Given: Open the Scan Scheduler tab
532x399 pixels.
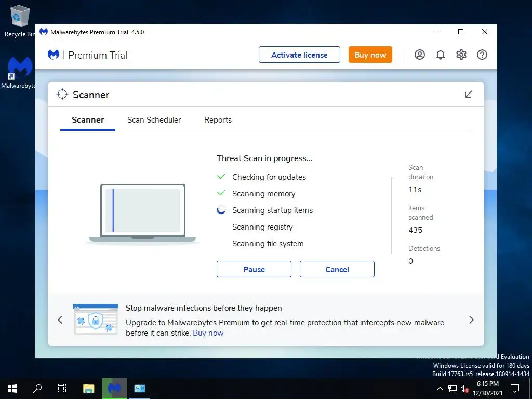Looking at the screenshot, I should point(154,120).
